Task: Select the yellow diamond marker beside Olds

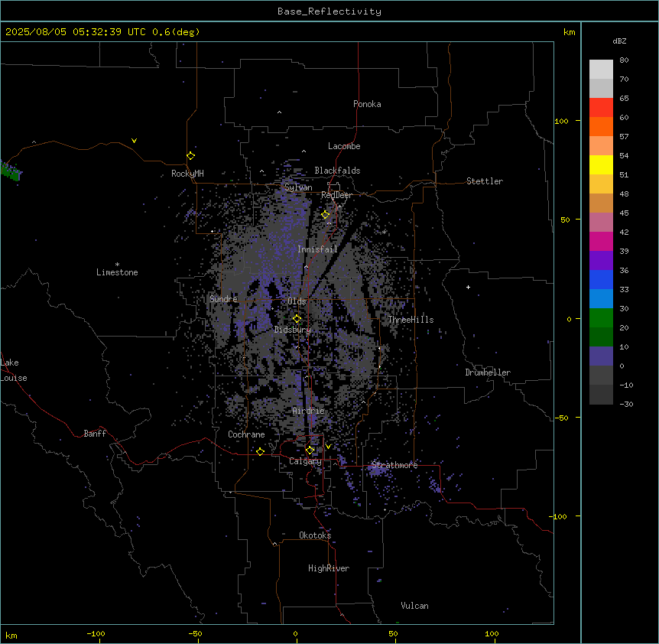Action: click(x=297, y=319)
